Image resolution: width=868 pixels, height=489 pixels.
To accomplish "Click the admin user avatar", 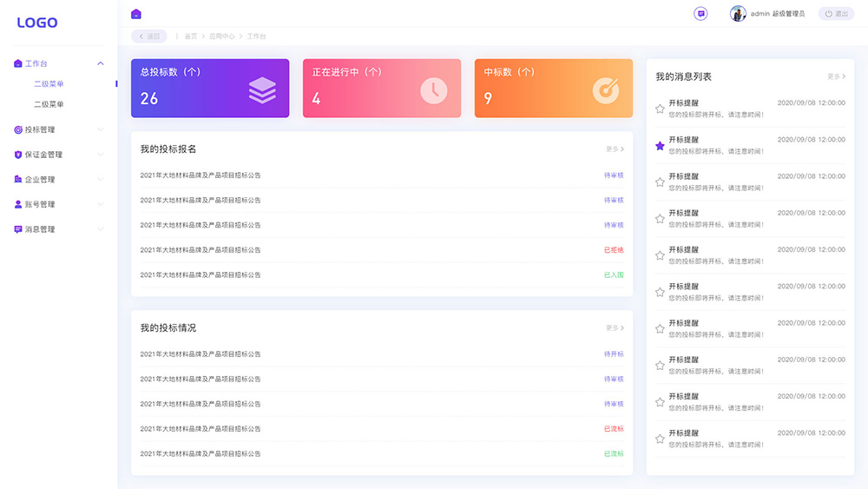I will pyautogui.click(x=738, y=13).
